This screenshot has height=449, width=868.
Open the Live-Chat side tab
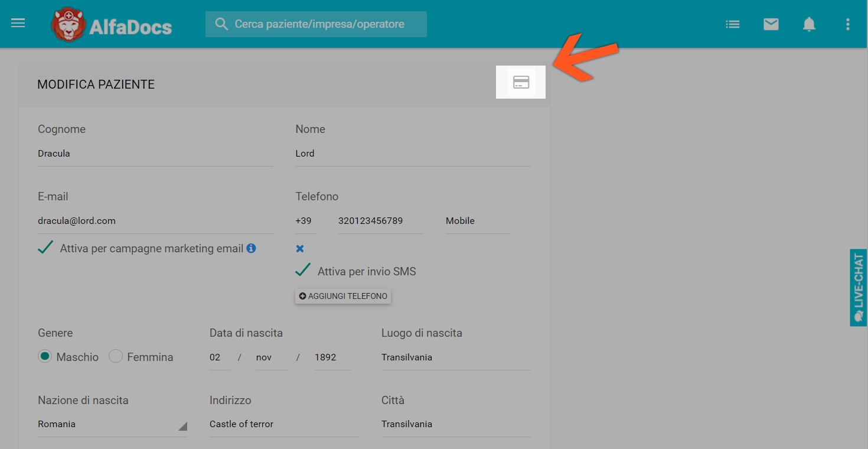point(859,287)
